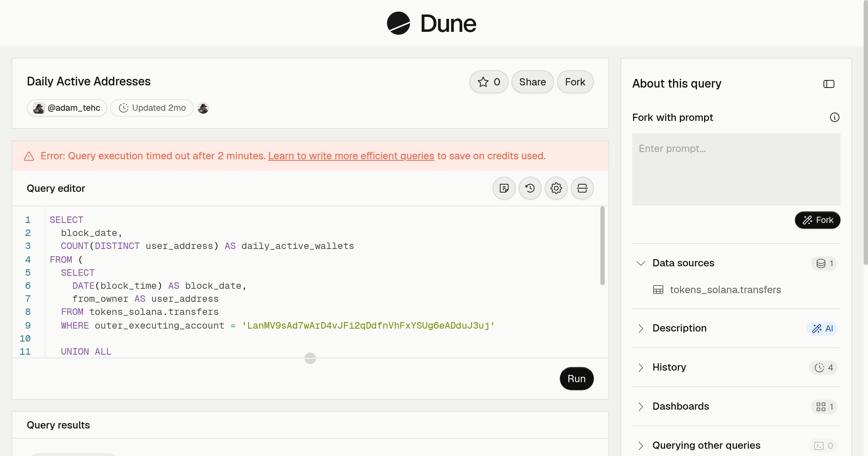
Task: Click the tokens_solana.transfers table icon
Action: coord(658,290)
